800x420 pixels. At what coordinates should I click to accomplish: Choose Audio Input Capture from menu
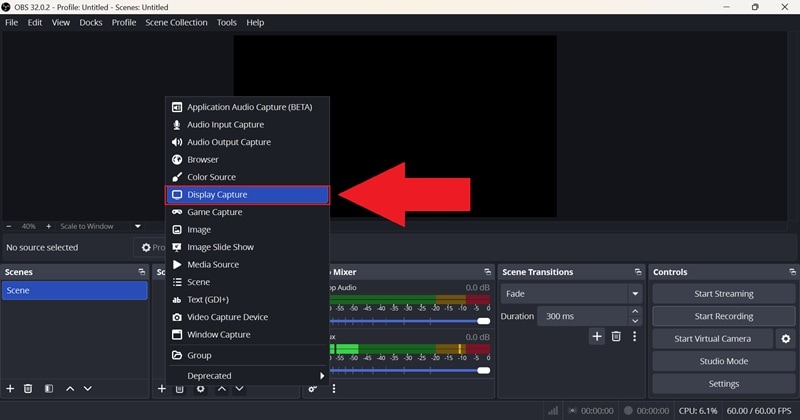(247, 125)
